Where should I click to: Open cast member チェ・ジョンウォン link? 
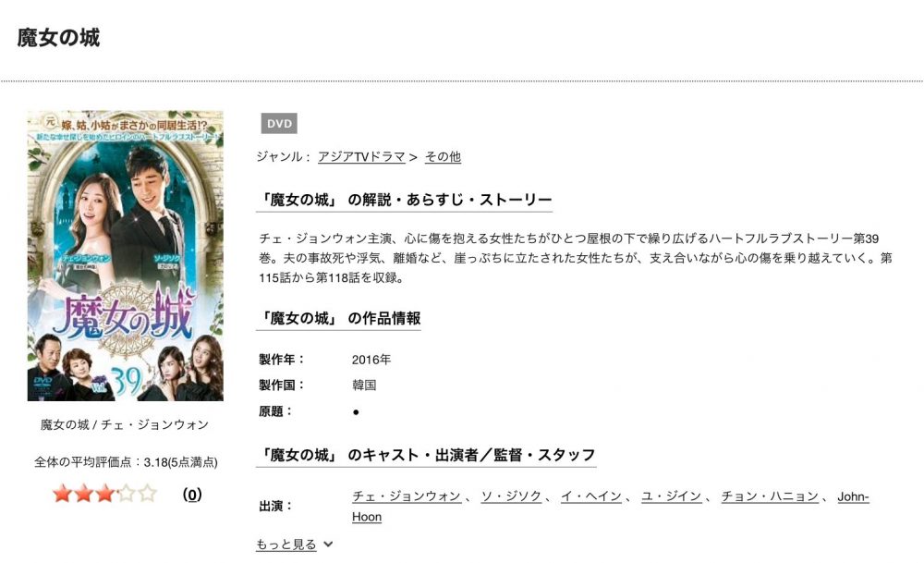pyautogui.click(x=407, y=496)
